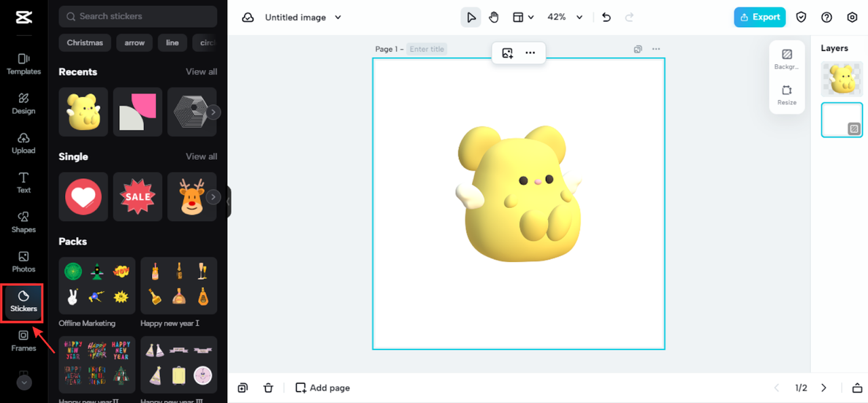
Task: Open the Happy new year III pack thumbnail
Action: (x=179, y=364)
